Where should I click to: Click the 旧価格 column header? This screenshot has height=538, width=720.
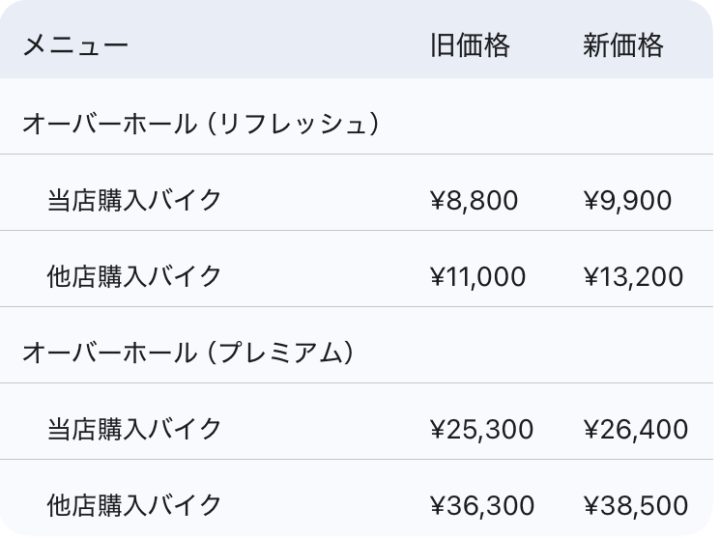(469, 46)
